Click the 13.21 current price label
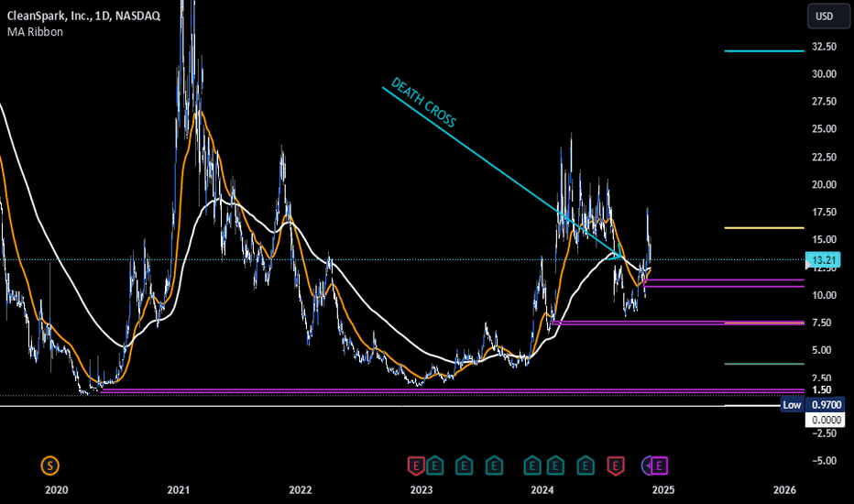Screen dimensions: 854x504 tap(824, 260)
